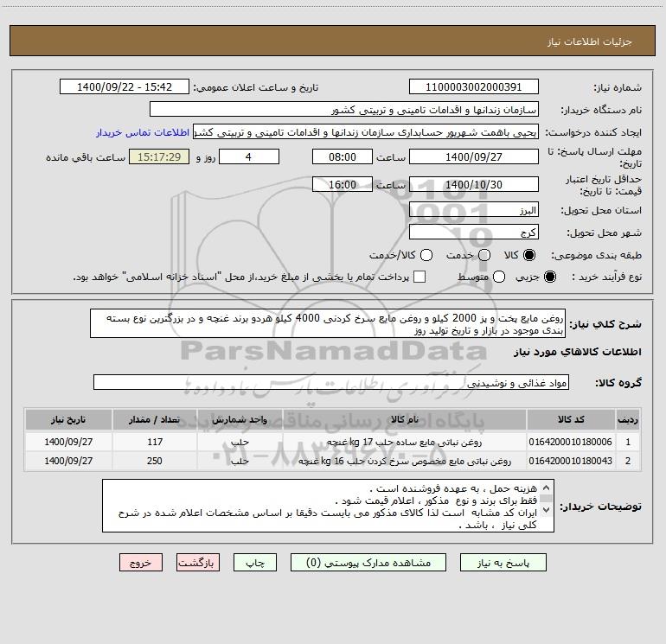Click the بازگشت back button

click(198, 563)
